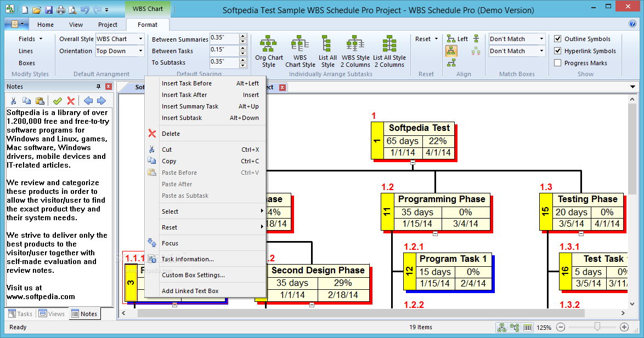Click the Lines button in Modify Styles
Viewport: 644px width, 338px height.
click(x=25, y=51)
